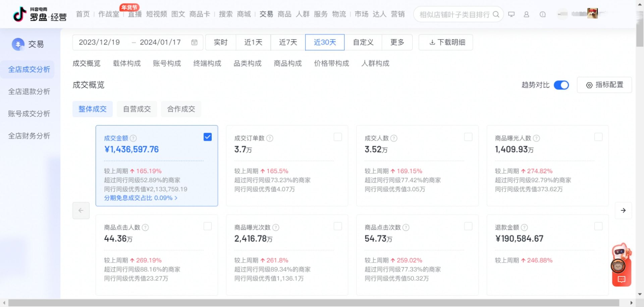
Task: Click the horizontal scrollbar at the bottom
Action: click(314, 303)
